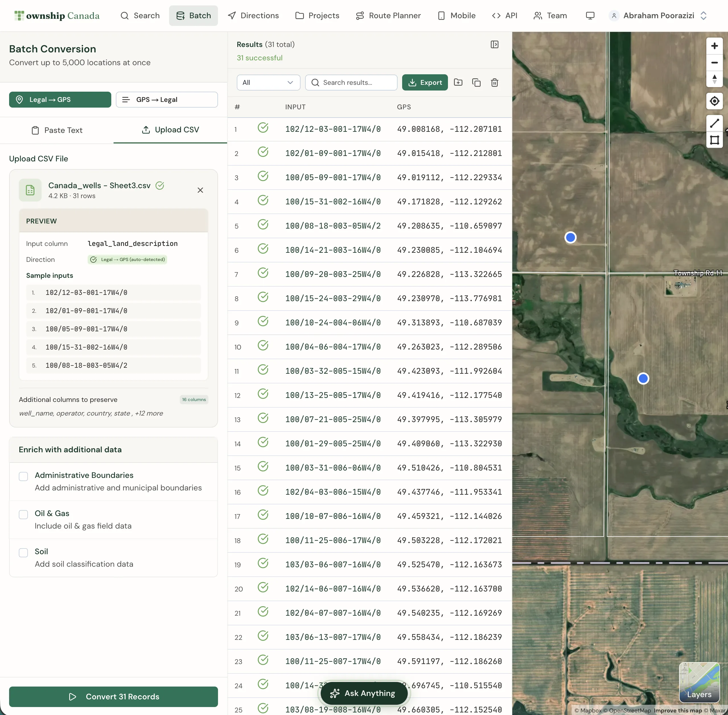Screen dimensions: 728x715
Task: Click the Search results input field
Action: (351, 83)
